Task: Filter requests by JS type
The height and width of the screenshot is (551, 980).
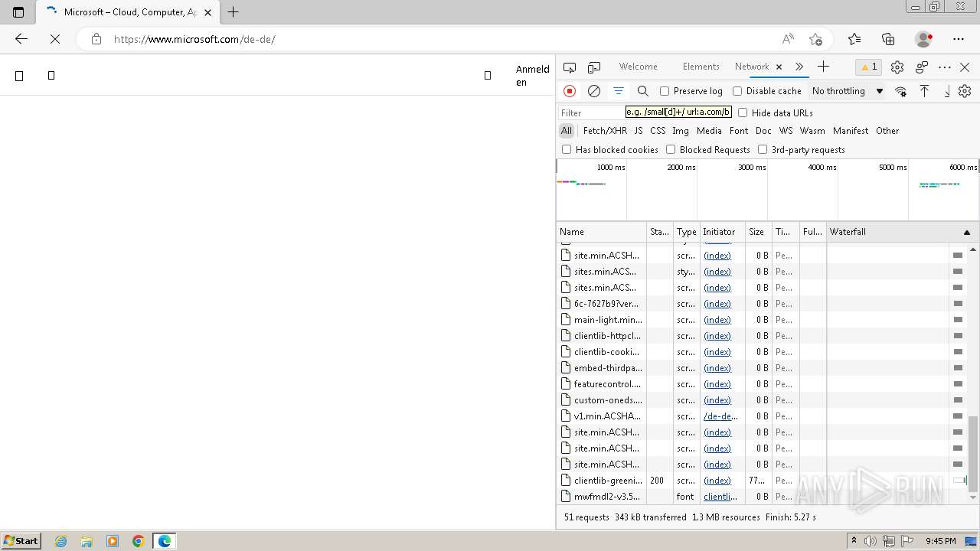Action: (x=639, y=131)
